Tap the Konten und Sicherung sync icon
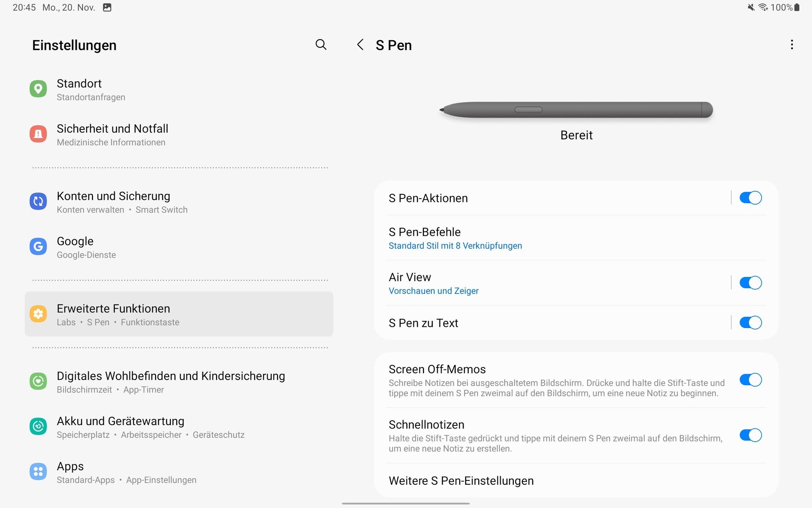This screenshot has width=812, height=508. [38, 202]
